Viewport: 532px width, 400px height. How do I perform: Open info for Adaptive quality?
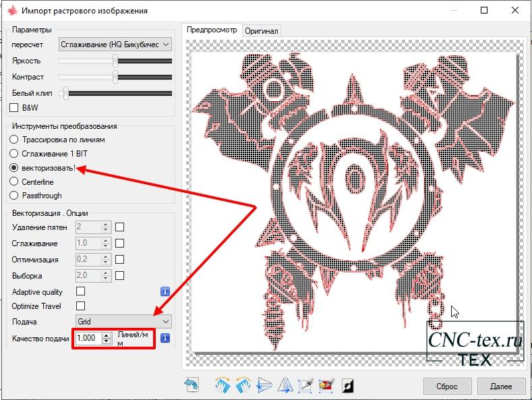point(165,291)
